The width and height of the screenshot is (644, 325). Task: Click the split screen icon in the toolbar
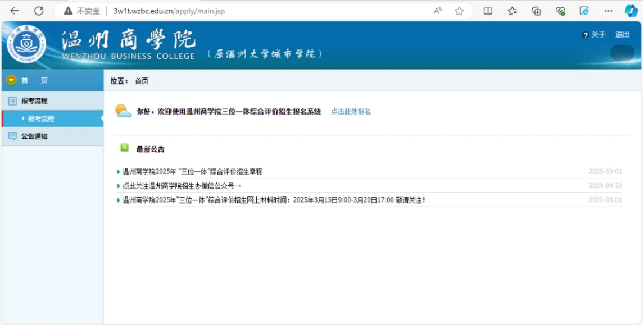(x=488, y=10)
